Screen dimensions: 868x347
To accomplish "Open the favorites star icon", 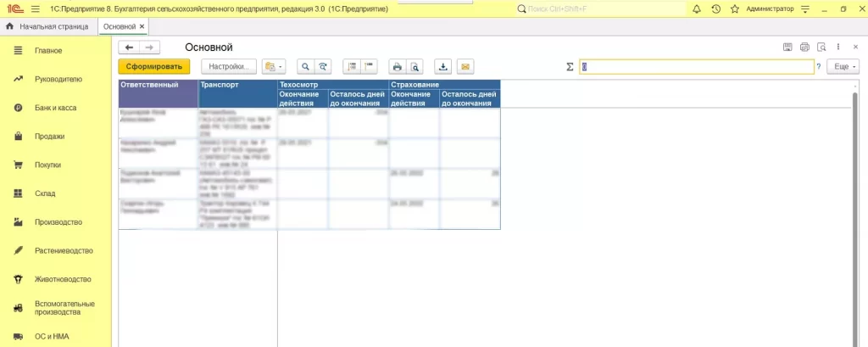I will [735, 9].
